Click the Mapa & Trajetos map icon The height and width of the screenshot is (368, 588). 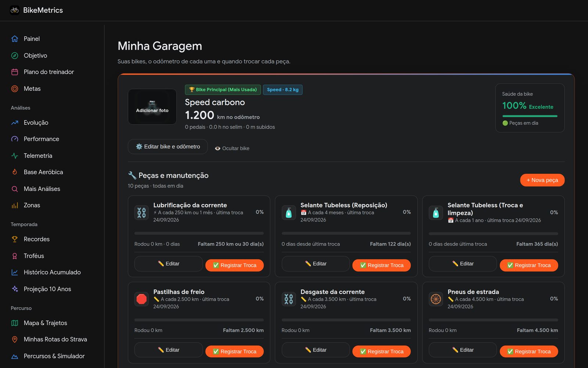(x=15, y=323)
